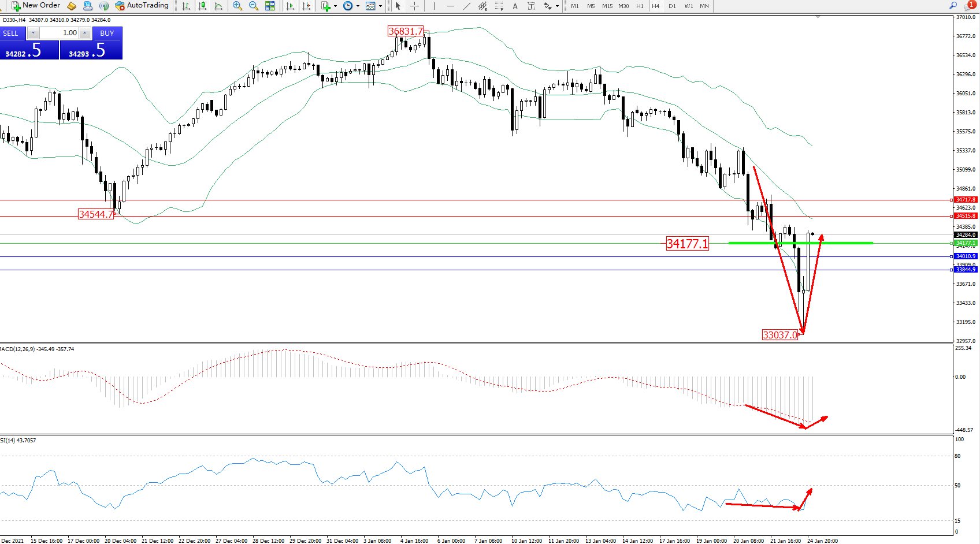Toggle AutoTrading on or off
980x544 pixels.
[x=142, y=6]
